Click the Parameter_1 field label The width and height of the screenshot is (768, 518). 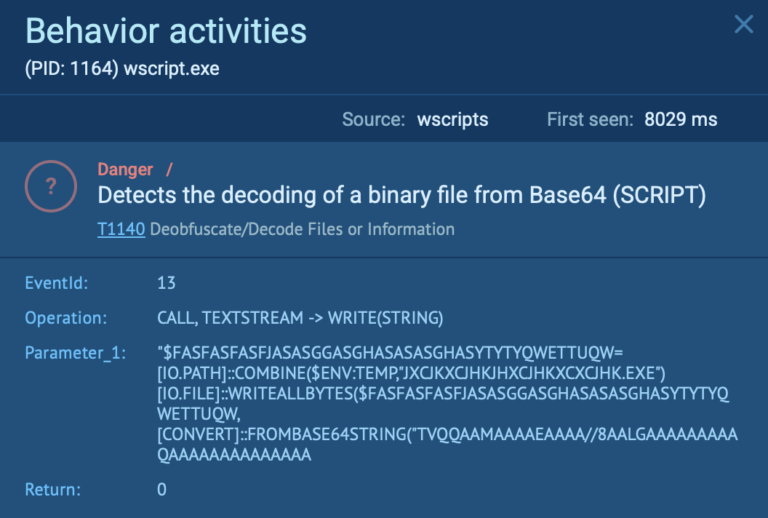(74, 353)
